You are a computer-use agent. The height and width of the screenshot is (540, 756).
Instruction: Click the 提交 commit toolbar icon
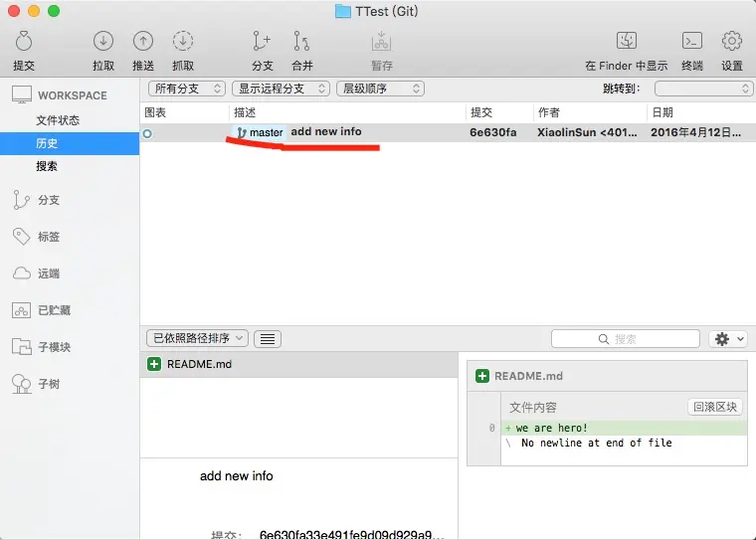click(x=24, y=42)
